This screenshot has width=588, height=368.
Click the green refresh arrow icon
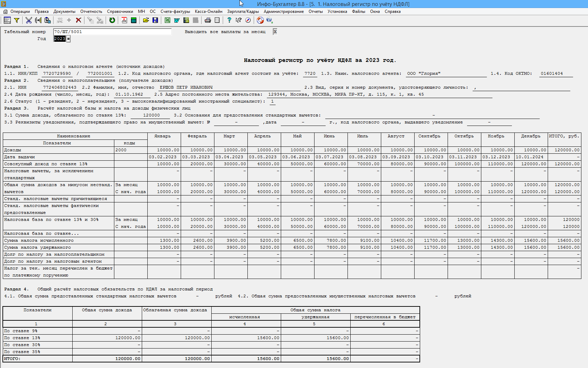(112, 20)
